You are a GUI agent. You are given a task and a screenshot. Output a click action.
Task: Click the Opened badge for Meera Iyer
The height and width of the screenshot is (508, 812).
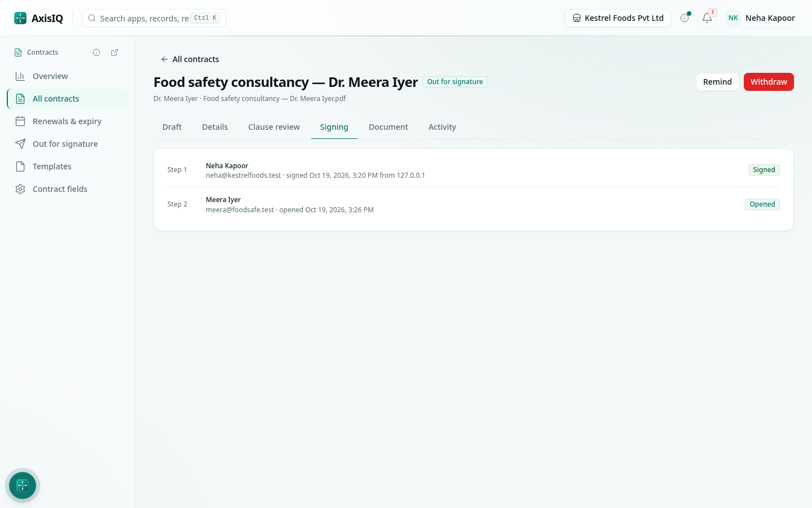click(x=762, y=204)
